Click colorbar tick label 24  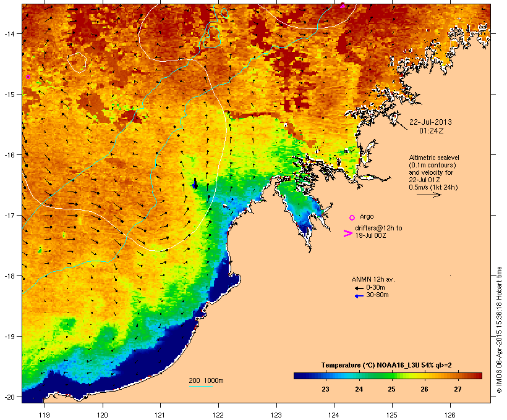(x=359, y=389)
